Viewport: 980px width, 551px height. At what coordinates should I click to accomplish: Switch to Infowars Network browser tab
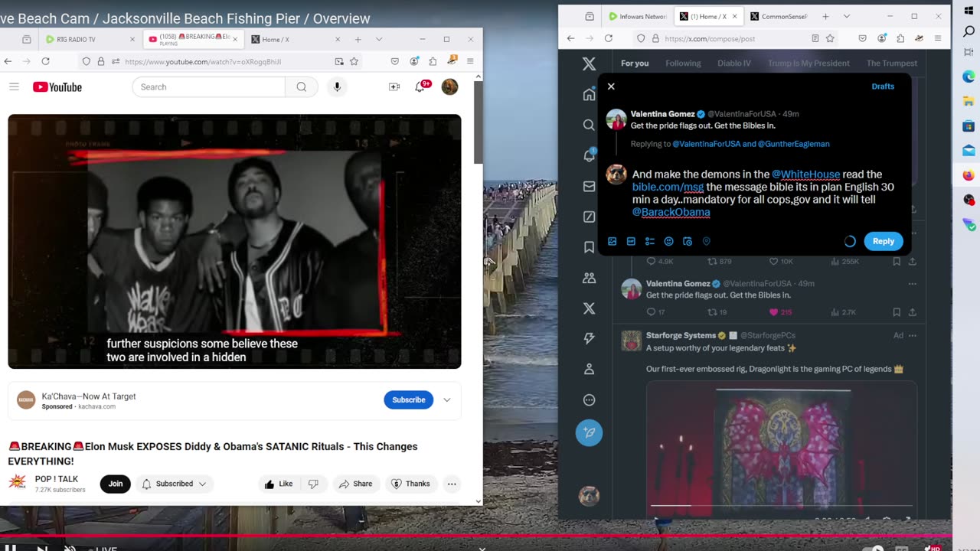(637, 16)
